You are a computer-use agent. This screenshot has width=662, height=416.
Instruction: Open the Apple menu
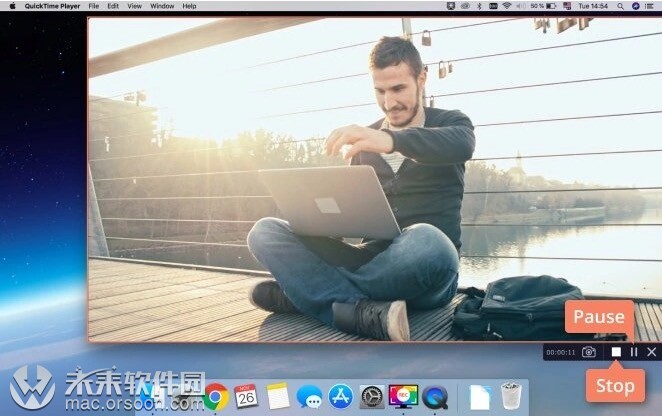[12, 6]
